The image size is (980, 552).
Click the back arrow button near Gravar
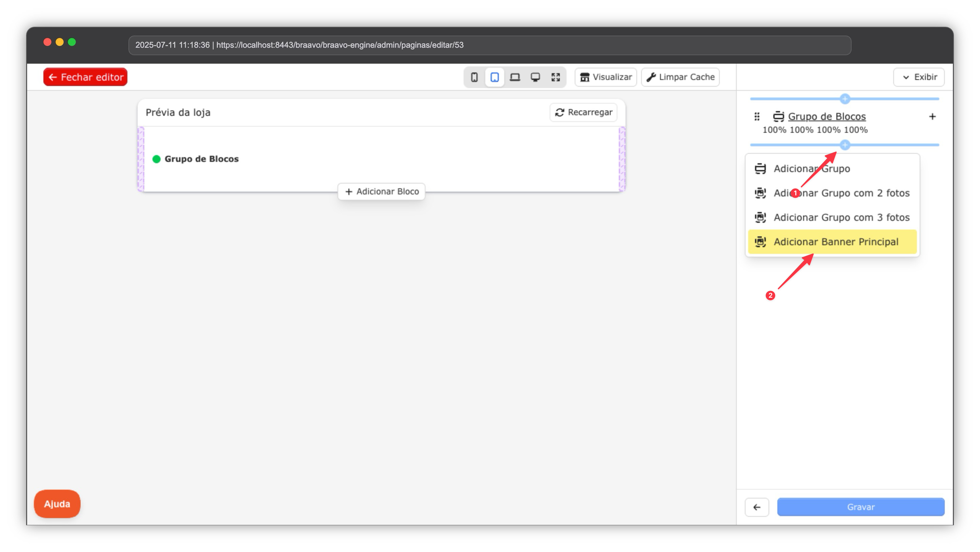(757, 507)
